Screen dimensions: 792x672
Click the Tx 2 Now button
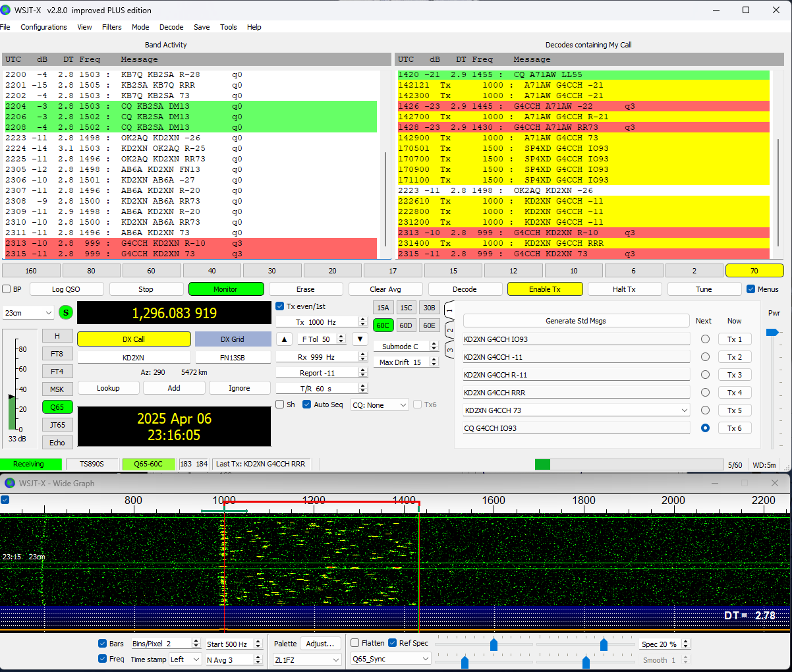click(735, 357)
